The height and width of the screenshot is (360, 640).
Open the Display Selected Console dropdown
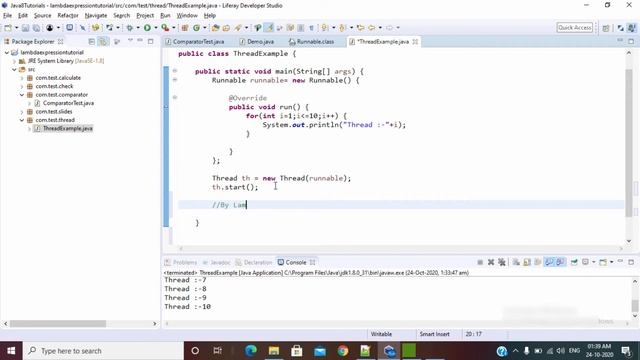(x=593, y=262)
